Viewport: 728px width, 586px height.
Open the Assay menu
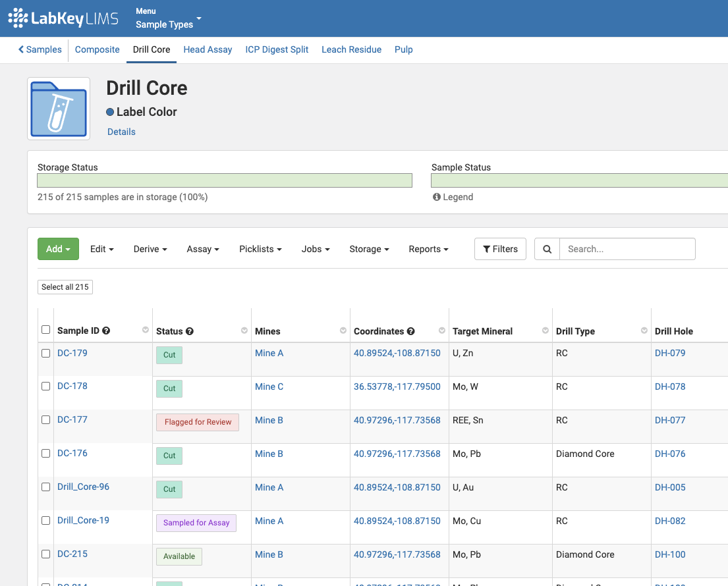203,249
